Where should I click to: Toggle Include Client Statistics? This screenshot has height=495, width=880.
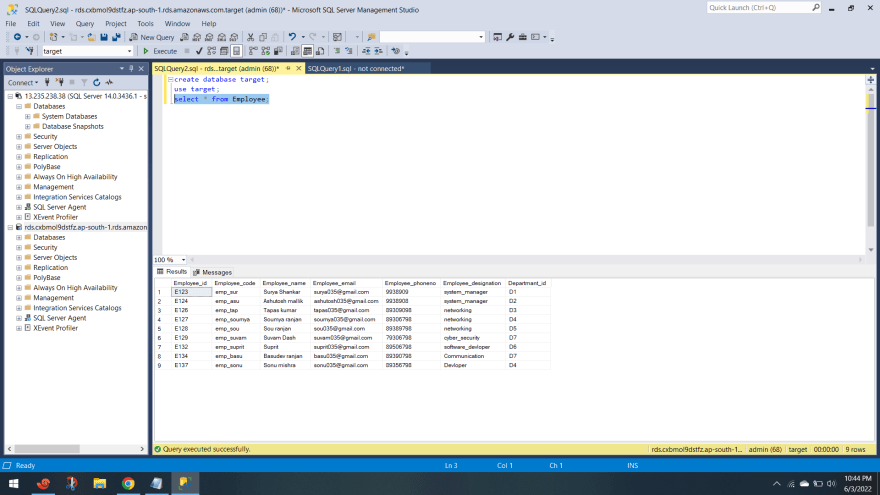tap(278, 51)
